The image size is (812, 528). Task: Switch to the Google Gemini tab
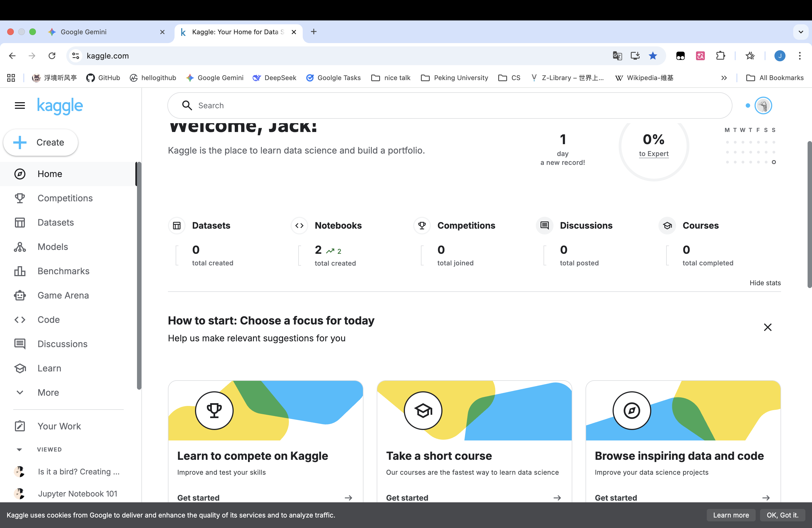[84, 32]
